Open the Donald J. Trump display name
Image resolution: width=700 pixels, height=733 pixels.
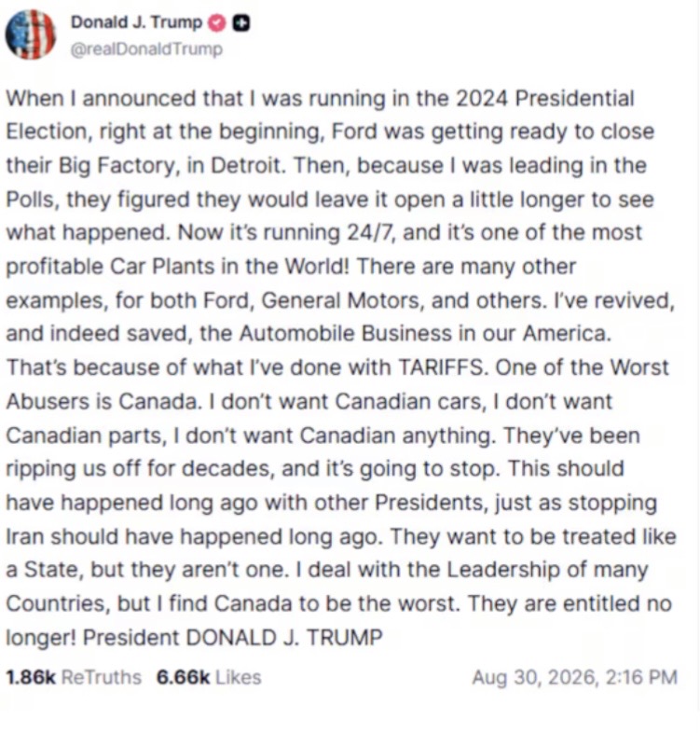[x=136, y=22]
